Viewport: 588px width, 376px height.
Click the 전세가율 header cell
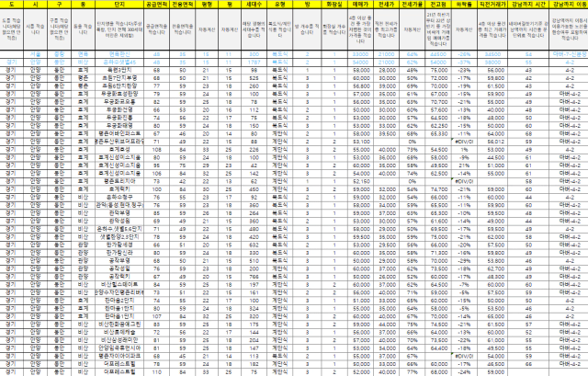tap(413, 5)
